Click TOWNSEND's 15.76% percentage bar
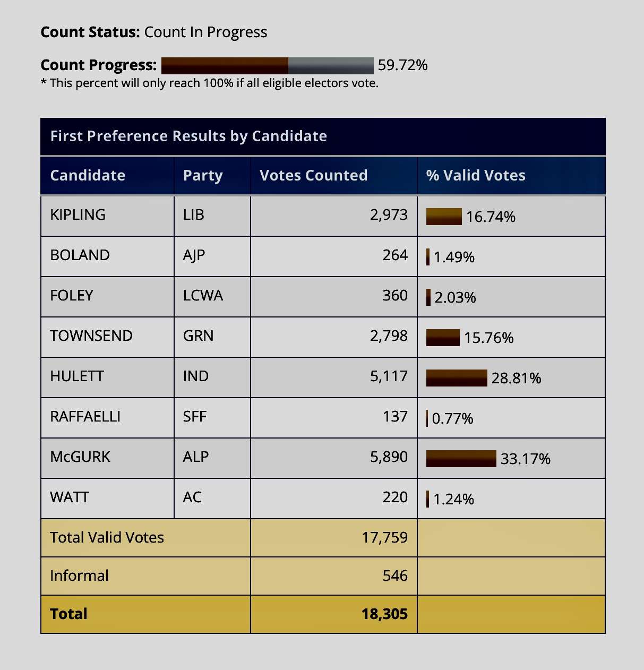This screenshot has width=644, height=670. pyautogui.click(x=443, y=338)
